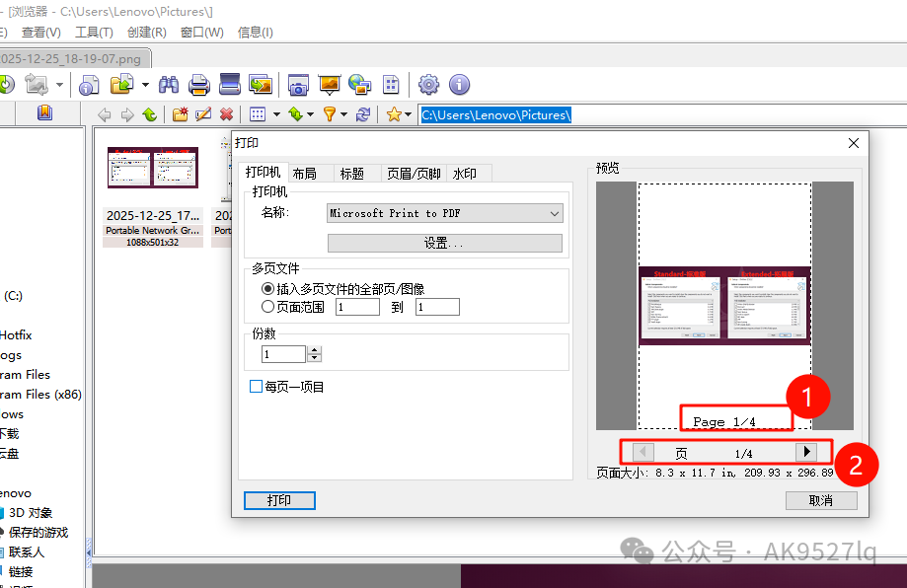Switch to the 布局 tab
Screen dimensions: 907x588
(305, 174)
